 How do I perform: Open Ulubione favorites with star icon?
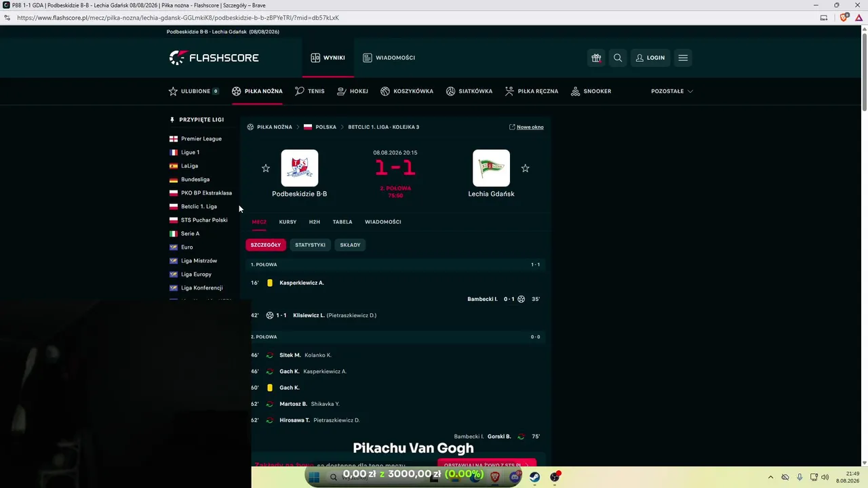[x=193, y=91]
